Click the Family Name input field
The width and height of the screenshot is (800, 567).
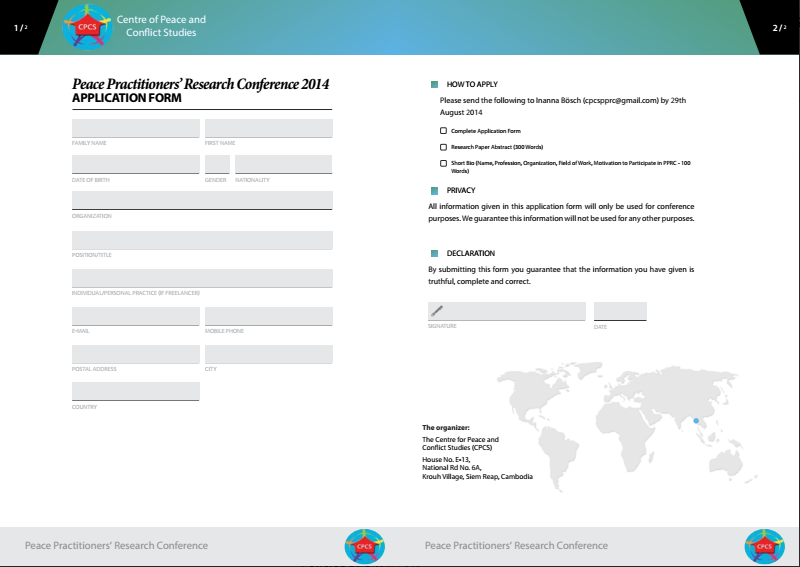coord(136,128)
